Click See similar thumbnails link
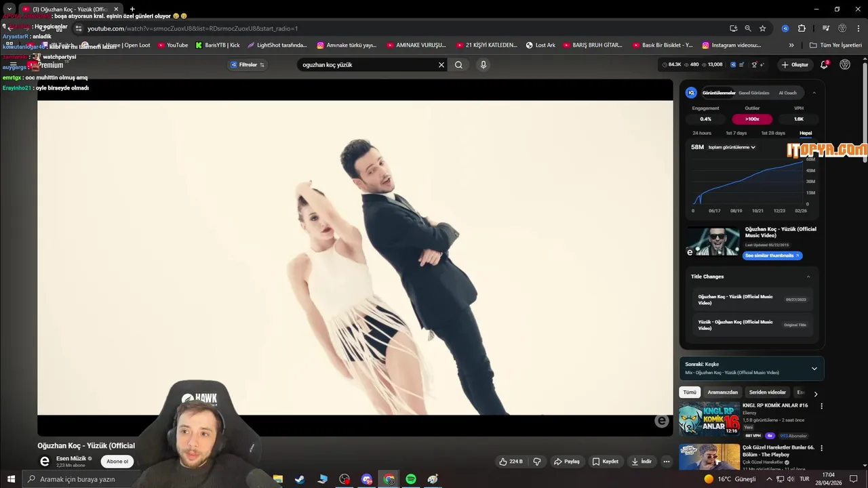The image size is (868, 488). (772, 256)
